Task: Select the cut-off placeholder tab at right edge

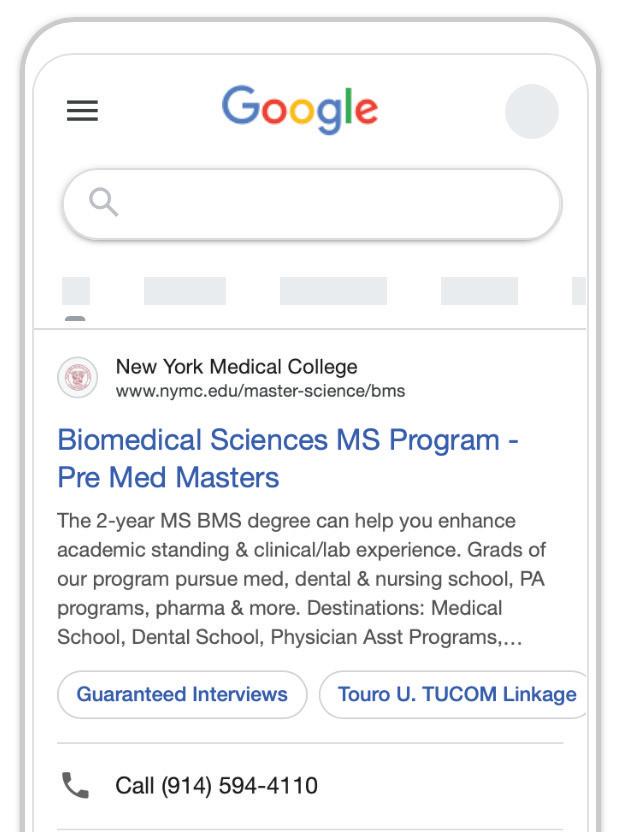Action: coord(578,291)
